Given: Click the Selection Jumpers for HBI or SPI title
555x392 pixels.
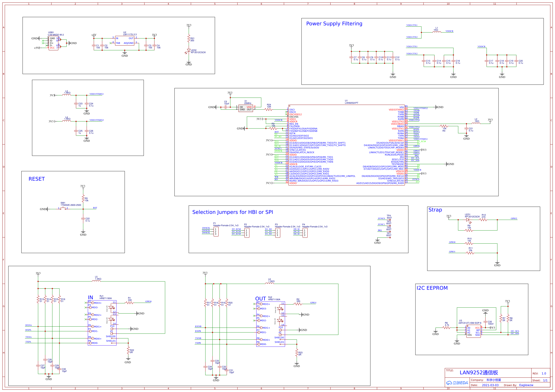Looking at the screenshot, I should 233,212.
